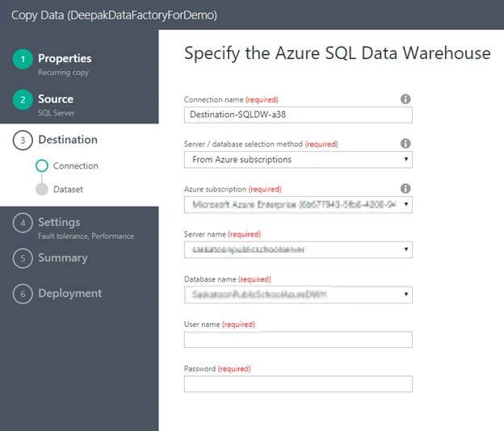
Task: Select the Destination step label
Action: pyautogui.click(x=68, y=140)
